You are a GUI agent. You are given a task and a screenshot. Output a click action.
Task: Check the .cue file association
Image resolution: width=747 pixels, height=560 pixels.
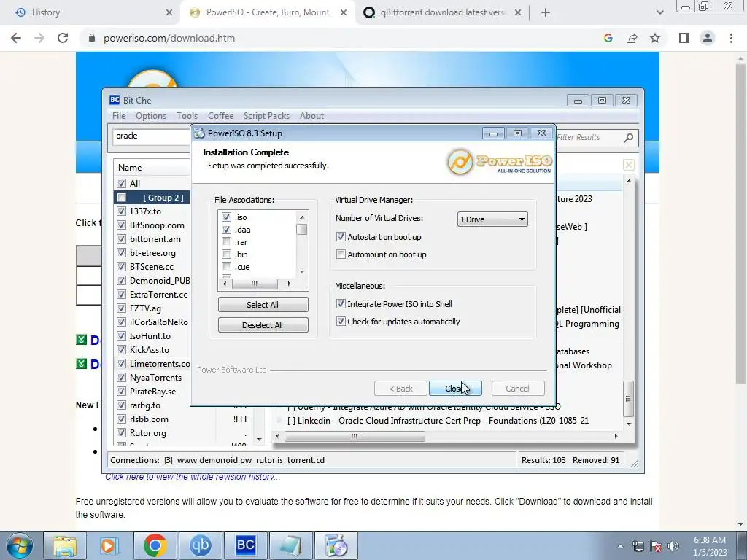[226, 267]
